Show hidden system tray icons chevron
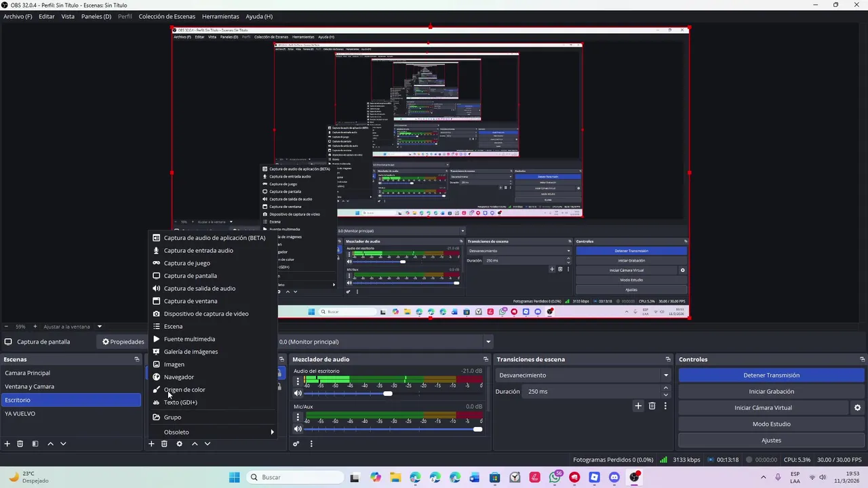868x488 pixels. pyautogui.click(x=763, y=477)
